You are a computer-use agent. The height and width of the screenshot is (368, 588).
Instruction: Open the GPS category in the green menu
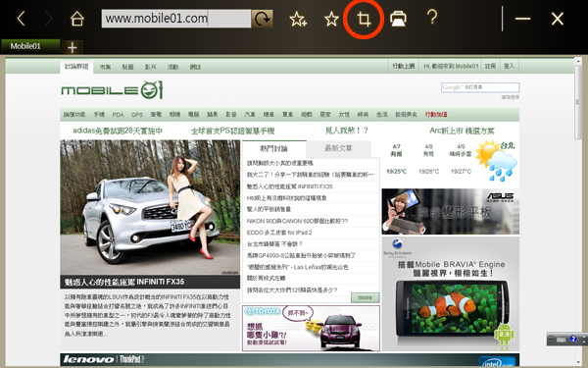(137, 115)
